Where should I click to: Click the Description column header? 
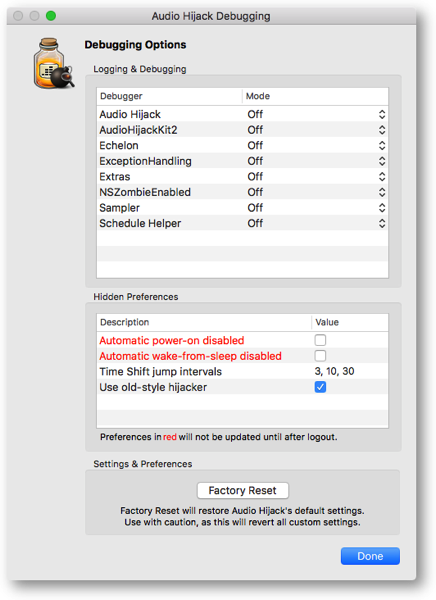coord(204,322)
